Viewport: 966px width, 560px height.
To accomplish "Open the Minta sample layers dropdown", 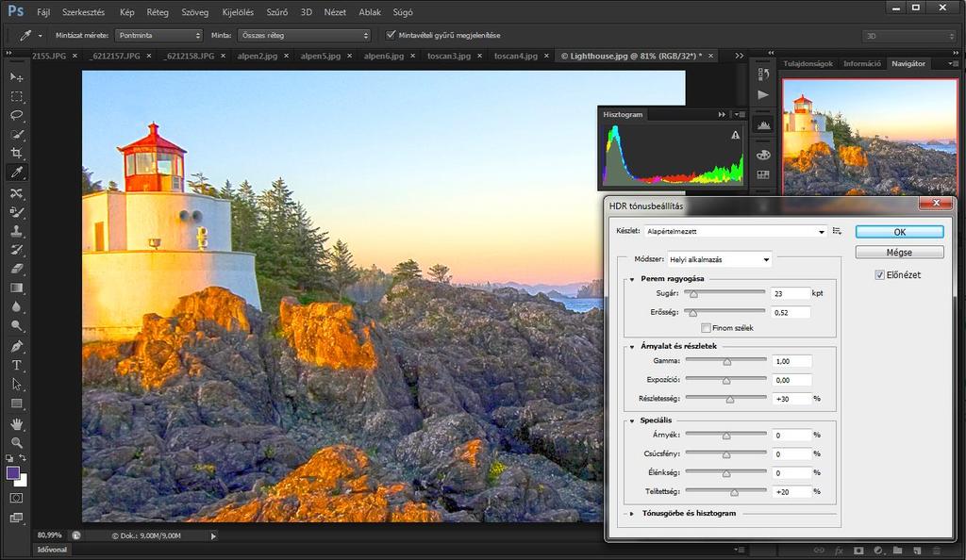I will coord(305,35).
